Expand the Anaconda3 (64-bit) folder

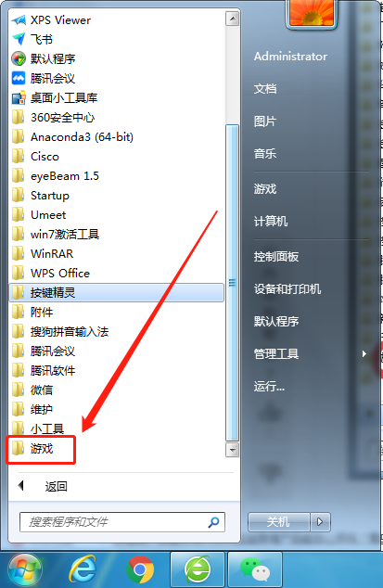pos(72,137)
